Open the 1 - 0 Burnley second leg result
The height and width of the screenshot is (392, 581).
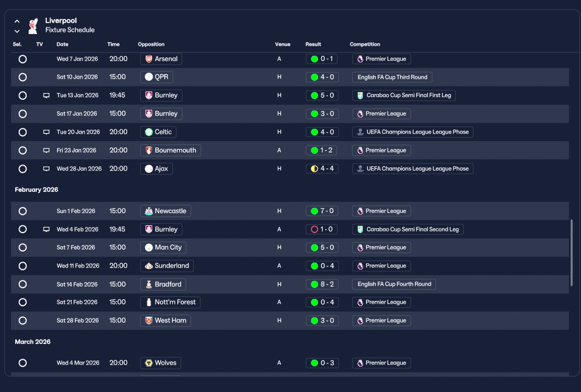tap(322, 230)
